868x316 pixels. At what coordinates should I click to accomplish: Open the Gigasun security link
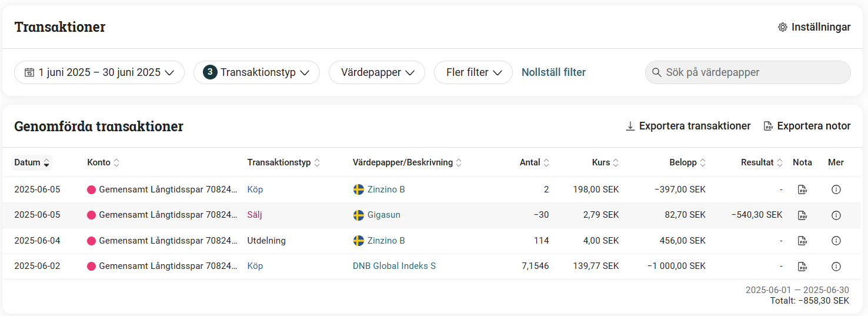(x=383, y=215)
